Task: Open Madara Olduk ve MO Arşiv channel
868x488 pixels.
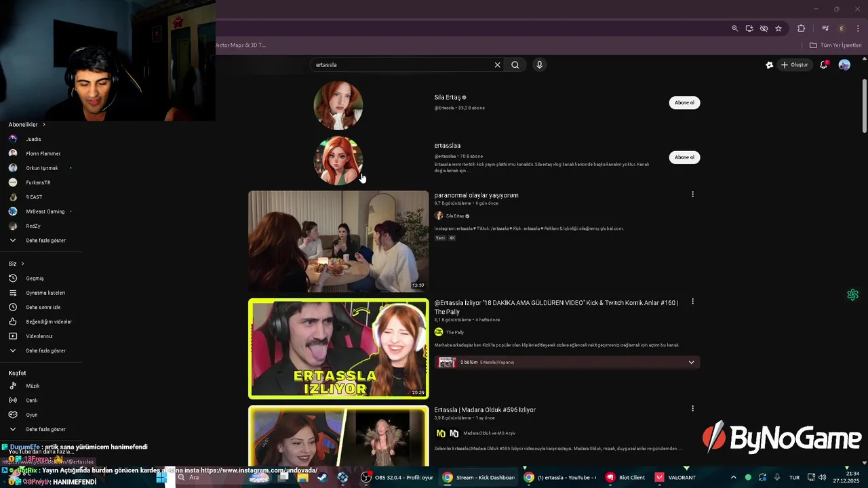Action: 490,433
